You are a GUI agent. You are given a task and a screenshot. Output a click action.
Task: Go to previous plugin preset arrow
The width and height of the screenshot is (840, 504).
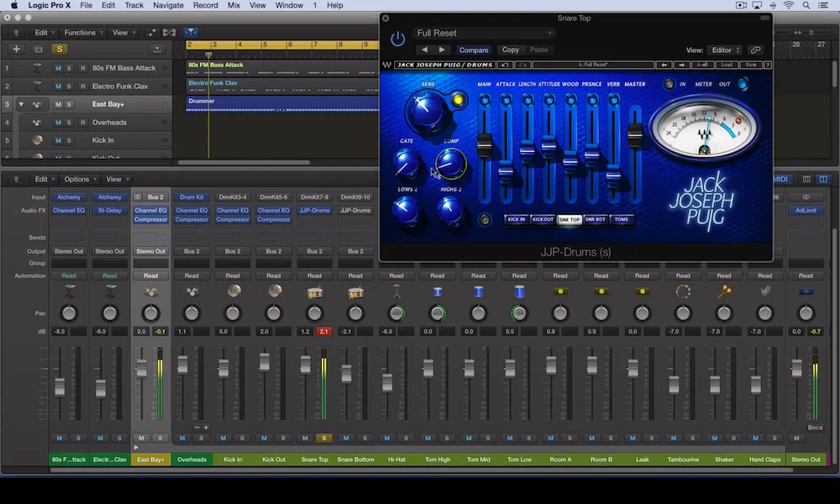[x=424, y=50]
